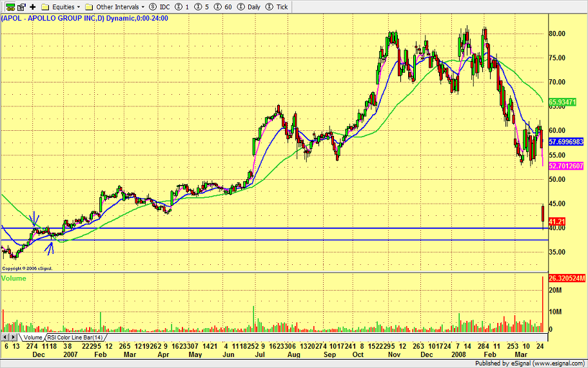Click the red 41.21 last price label
Image resolution: width=588 pixels, height=368 pixels.
pos(557,222)
